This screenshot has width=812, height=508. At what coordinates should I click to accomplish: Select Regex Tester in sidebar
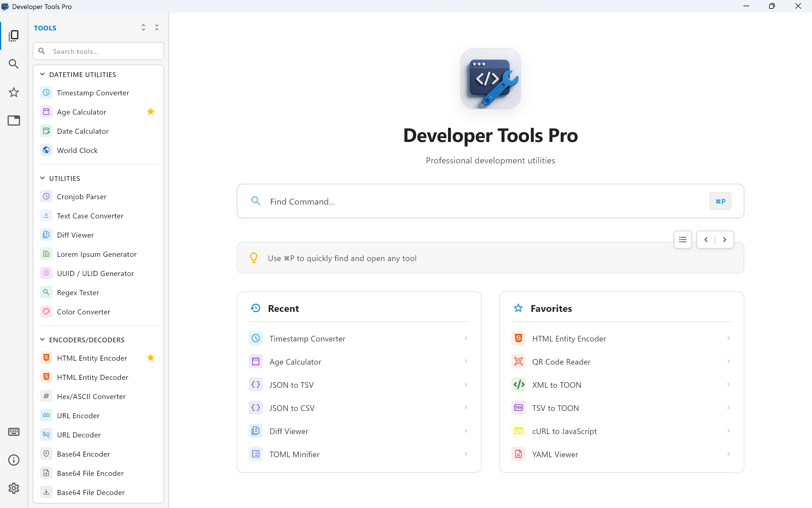98,293
